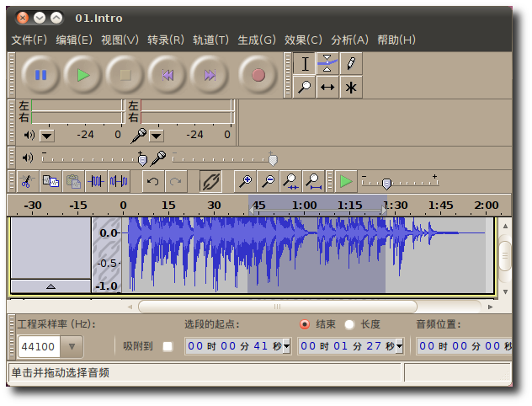
Task: Activate the Multi-tool asterisk icon
Action: (351, 87)
